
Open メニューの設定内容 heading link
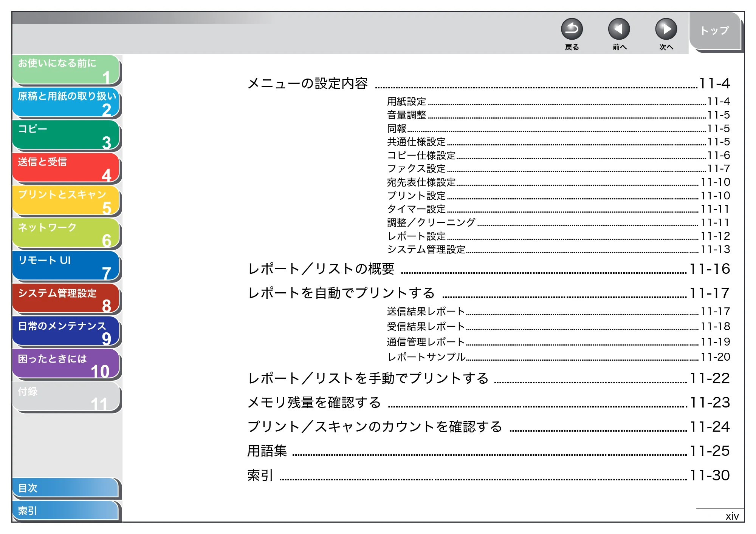[488, 83]
